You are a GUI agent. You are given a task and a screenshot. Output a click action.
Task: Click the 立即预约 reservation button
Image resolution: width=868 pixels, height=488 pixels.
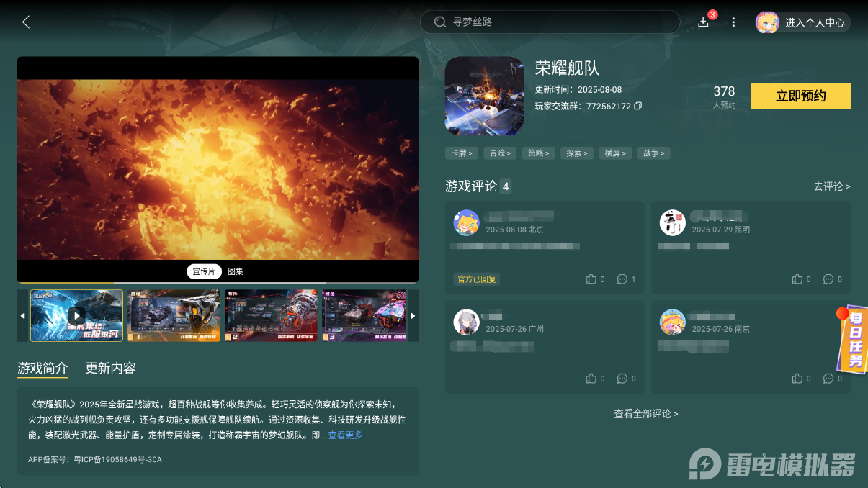(x=800, y=95)
